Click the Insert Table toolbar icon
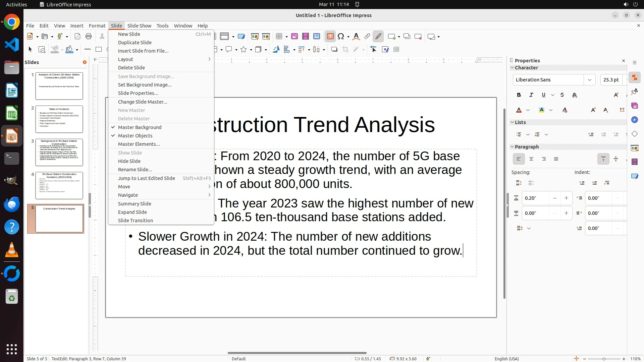 279,37
